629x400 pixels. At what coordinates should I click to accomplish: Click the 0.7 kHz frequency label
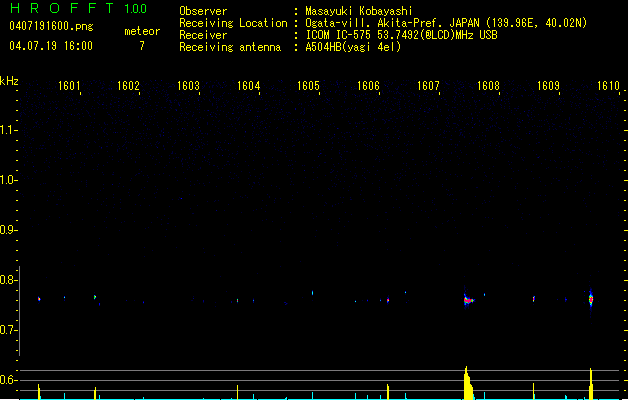(8, 330)
